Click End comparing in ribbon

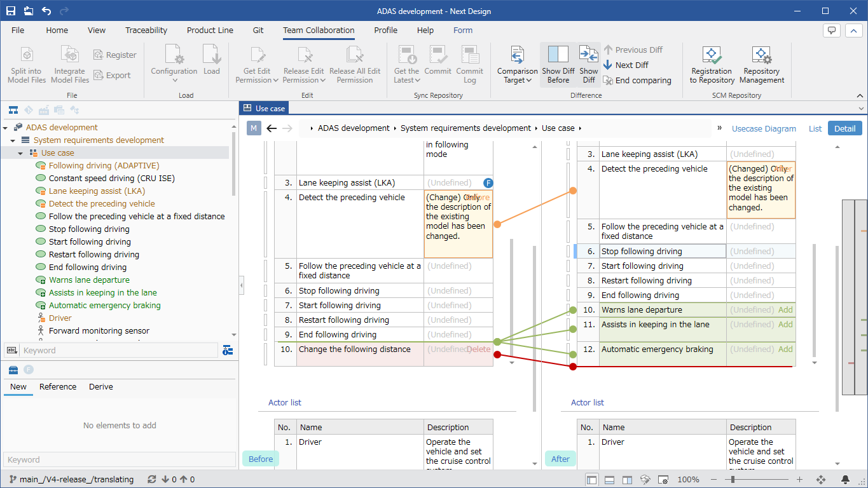coord(637,80)
